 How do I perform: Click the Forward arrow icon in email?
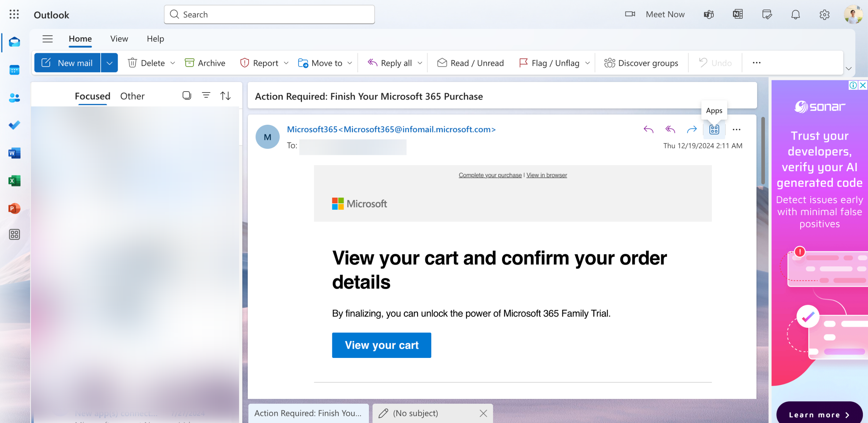pos(692,129)
